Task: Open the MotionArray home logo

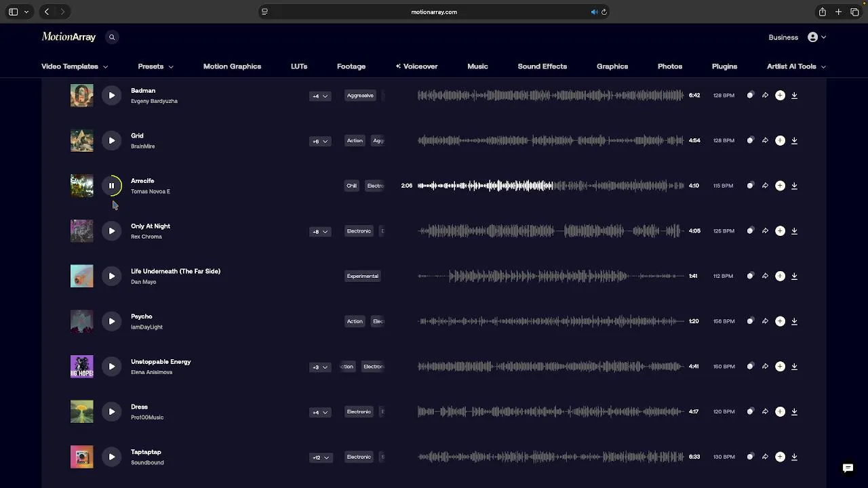Action: tap(68, 37)
